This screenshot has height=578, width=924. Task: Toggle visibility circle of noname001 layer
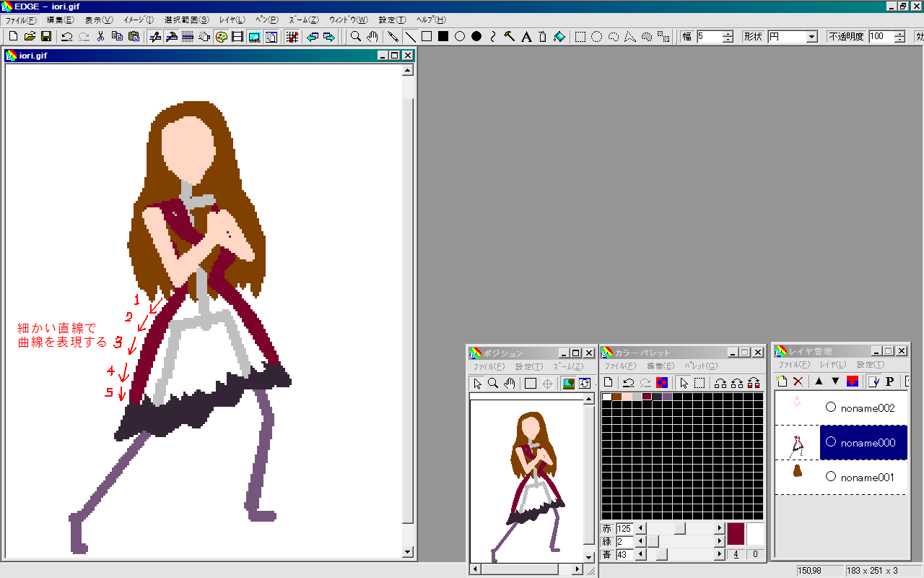point(830,477)
